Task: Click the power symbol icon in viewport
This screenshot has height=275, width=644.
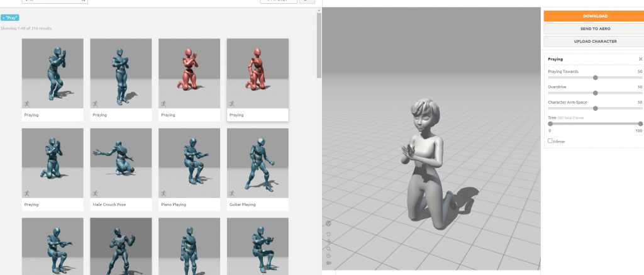Action: [328, 255]
